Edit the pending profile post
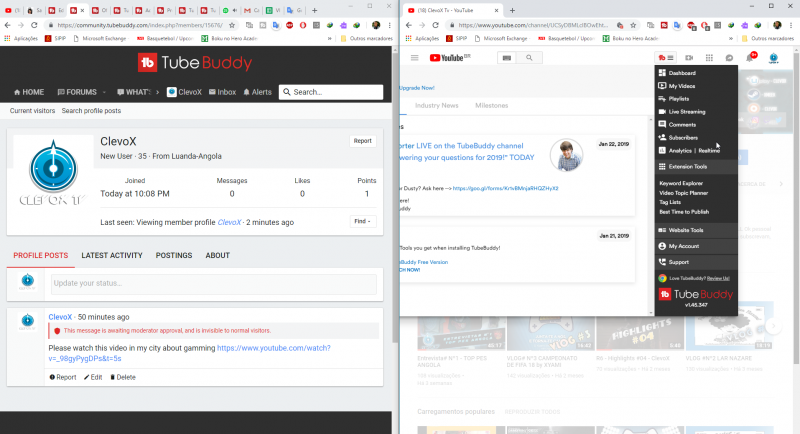The image size is (800, 434). pos(92,377)
